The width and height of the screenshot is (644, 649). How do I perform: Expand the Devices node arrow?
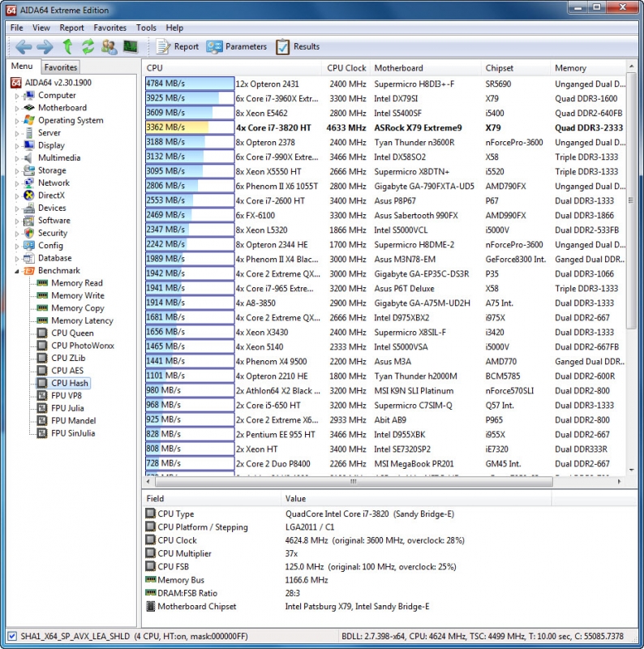tap(17, 208)
